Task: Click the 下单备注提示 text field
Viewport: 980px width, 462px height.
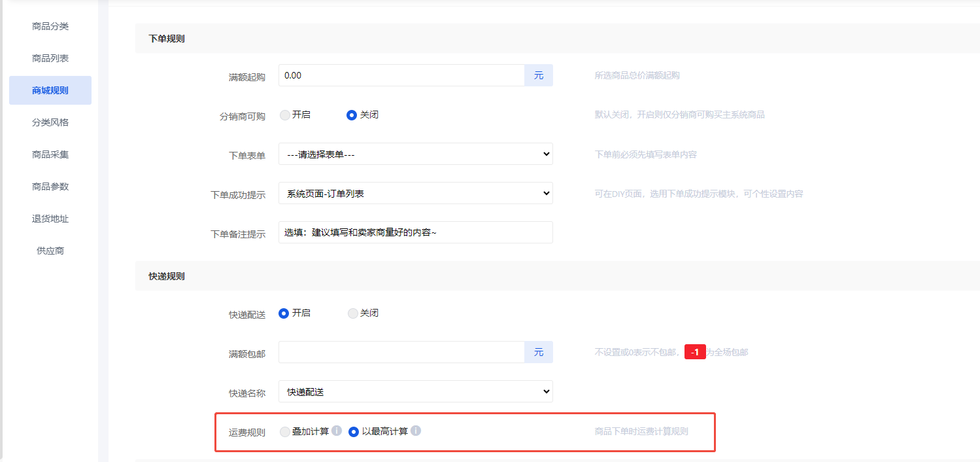Action: [x=415, y=232]
